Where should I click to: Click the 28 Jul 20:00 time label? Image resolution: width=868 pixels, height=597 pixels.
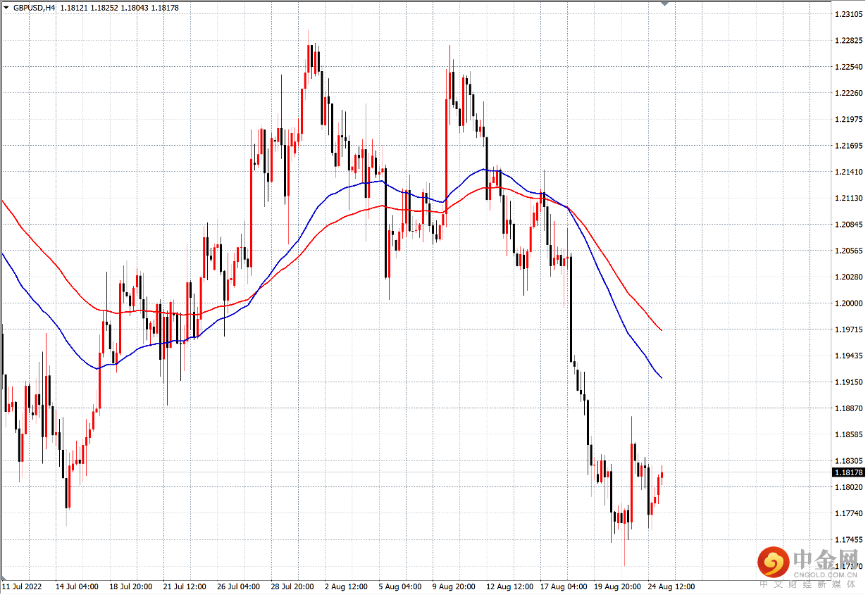point(292,586)
